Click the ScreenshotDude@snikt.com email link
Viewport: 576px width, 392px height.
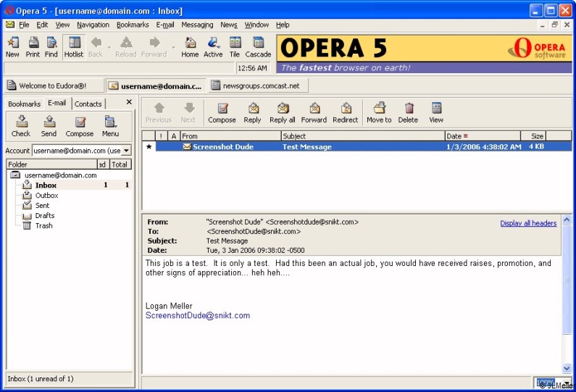(x=198, y=316)
